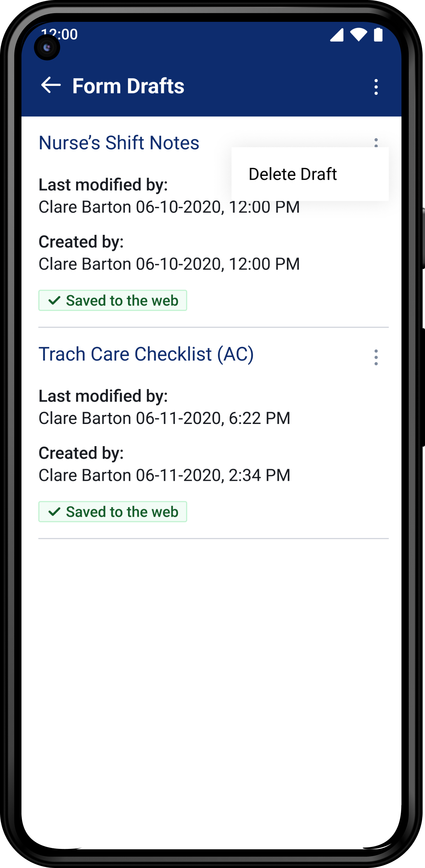Click the checkmark icon in first Saved badge
Screen dimensions: 425x868
(55, 300)
